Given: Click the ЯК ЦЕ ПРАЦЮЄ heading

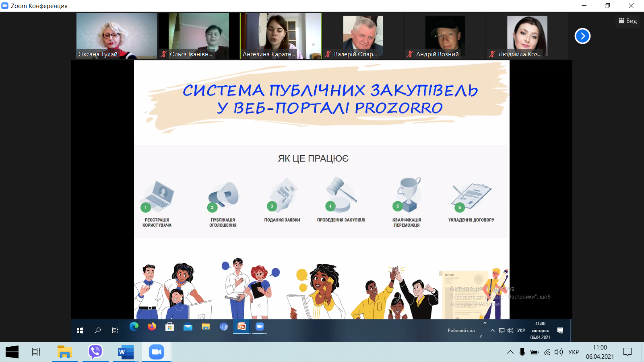Looking at the screenshot, I should 313,158.
